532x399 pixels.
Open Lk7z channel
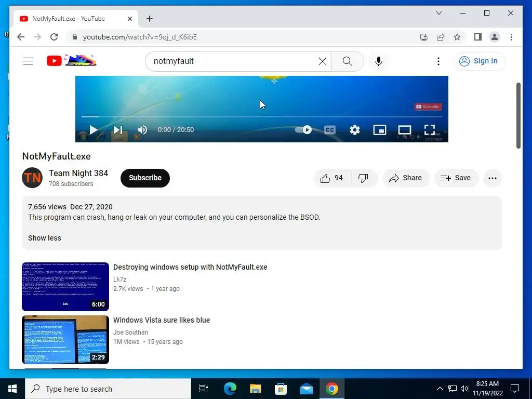tap(120, 279)
